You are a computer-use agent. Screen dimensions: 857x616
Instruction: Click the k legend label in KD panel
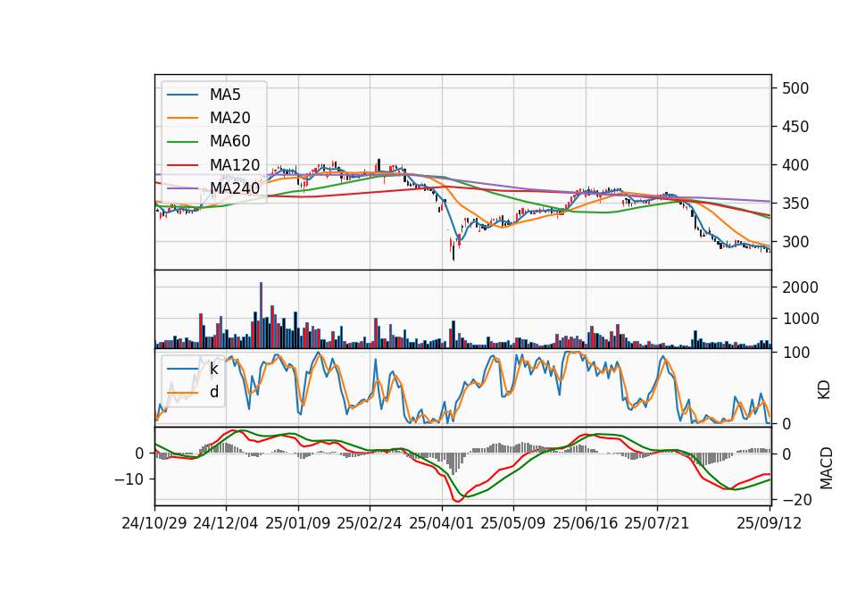tap(213, 369)
